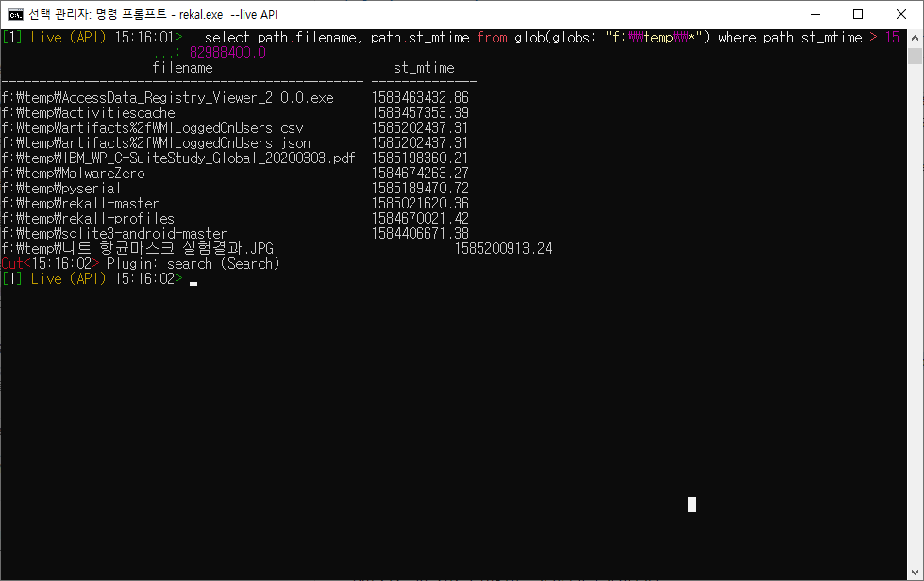Click the mtime value 1584670021.42
Viewport: 924px width, 581px height.
click(x=420, y=219)
